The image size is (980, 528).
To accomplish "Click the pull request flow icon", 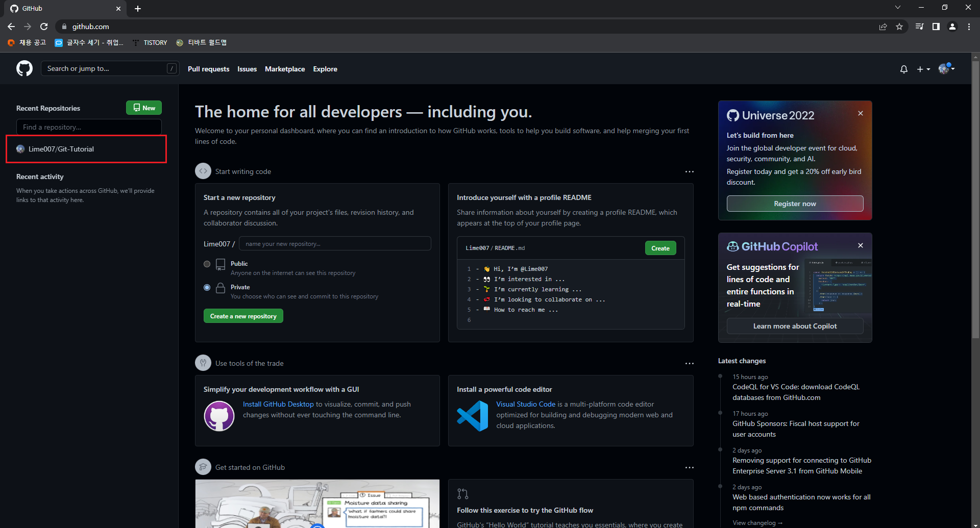I will pyautogui.click(x=462, y=494).
